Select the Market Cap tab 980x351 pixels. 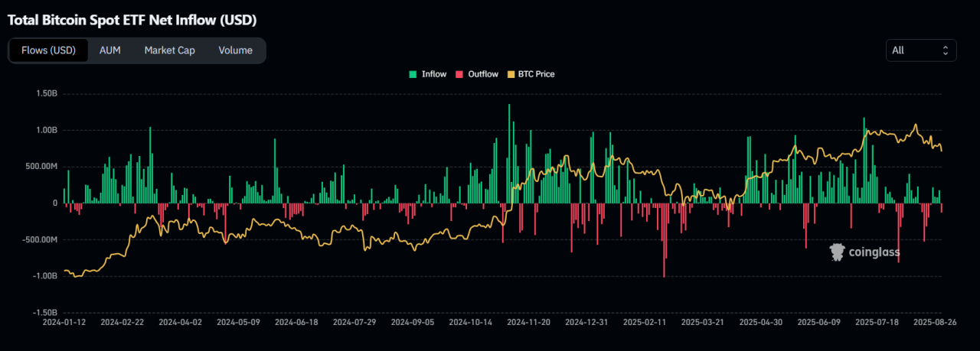coord(169,50)
